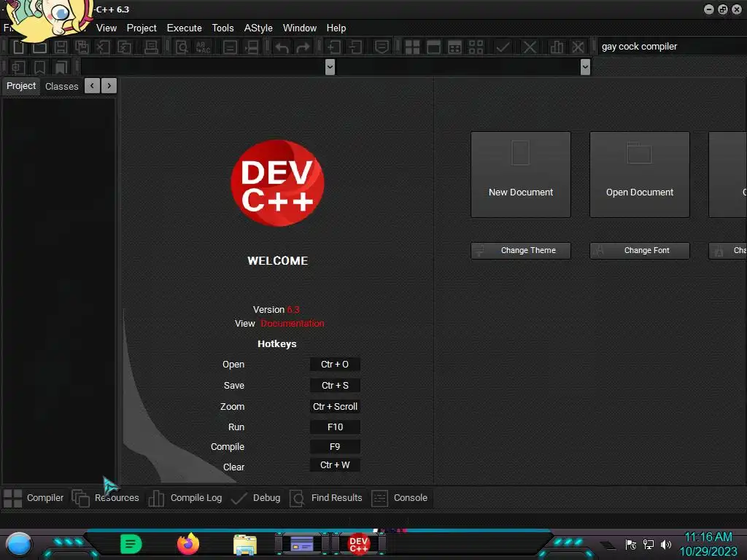Image resolution: width=747 pixels, height=560 pixels.
Task: Click the volume speaker tray icon
Action: point(666,545)
